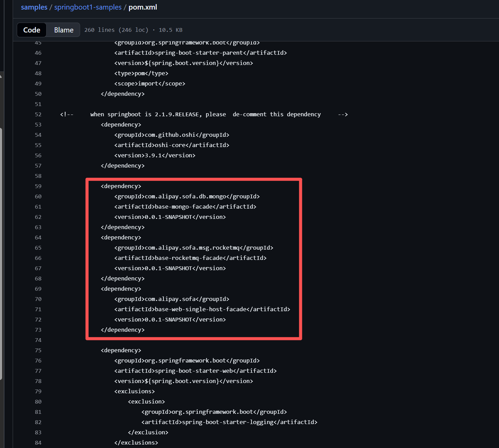Select line number 52
499x448 pixels.
pos(38,115)
